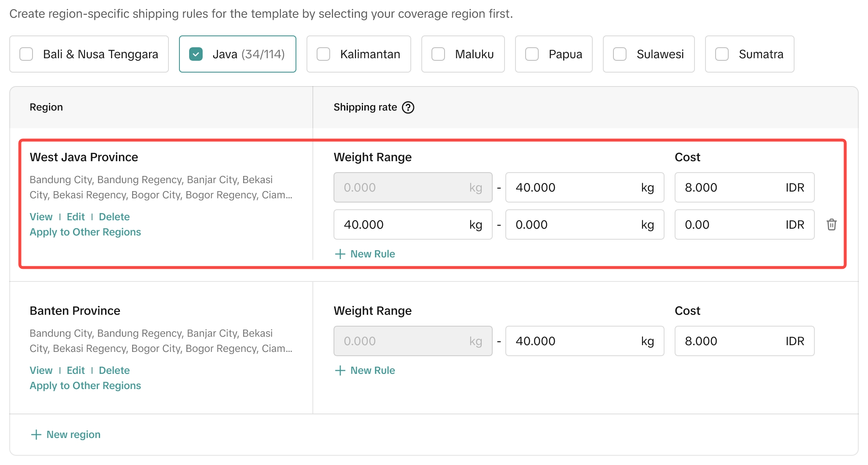The height and width of the screenshot is (465, 868).
Task: Toggle the Sumatra checkbox
Action: pos(722,54)
